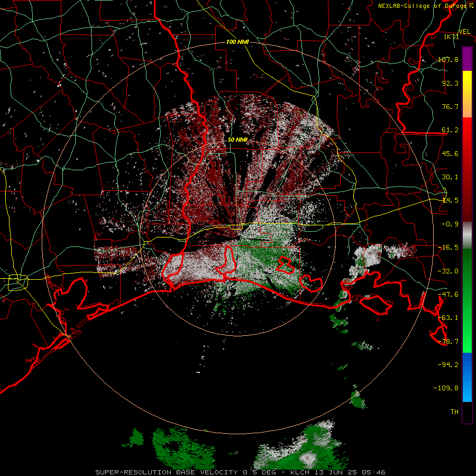Click the VEL legend title
The image size is (476, 476).
pyautogui.click(x=464, y=32)
